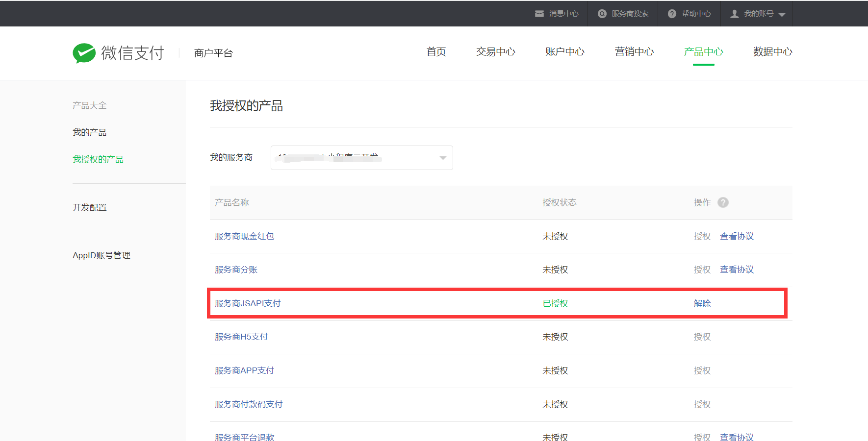This screenshot has width=868, height=441.
Task: Click the 商户平台 label beside the logo
Action: click(213, 53)
